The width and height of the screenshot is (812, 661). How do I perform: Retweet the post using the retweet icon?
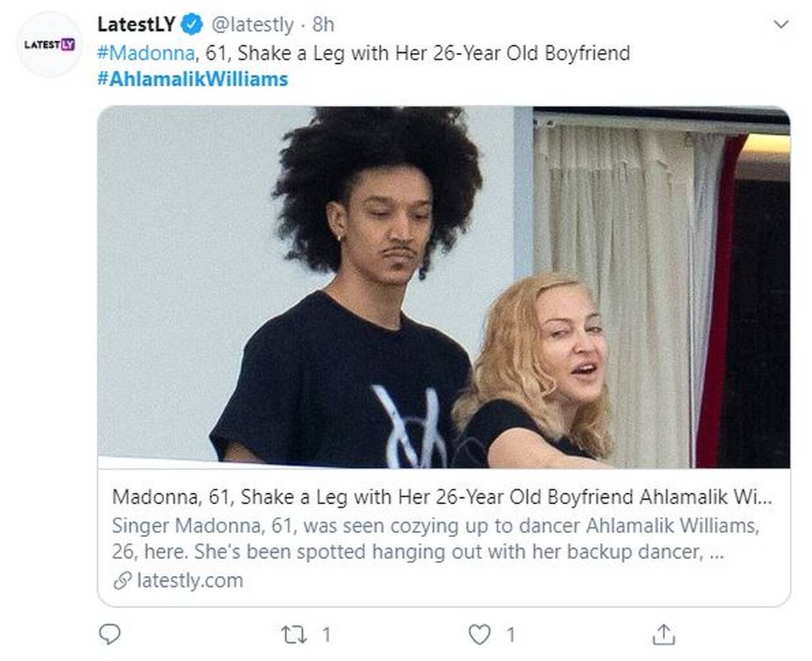(x=295, y=635)
